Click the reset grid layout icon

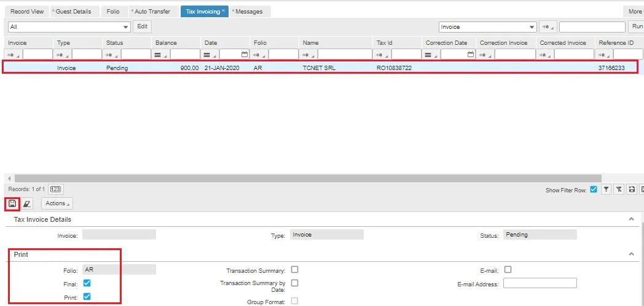(633, 189)
